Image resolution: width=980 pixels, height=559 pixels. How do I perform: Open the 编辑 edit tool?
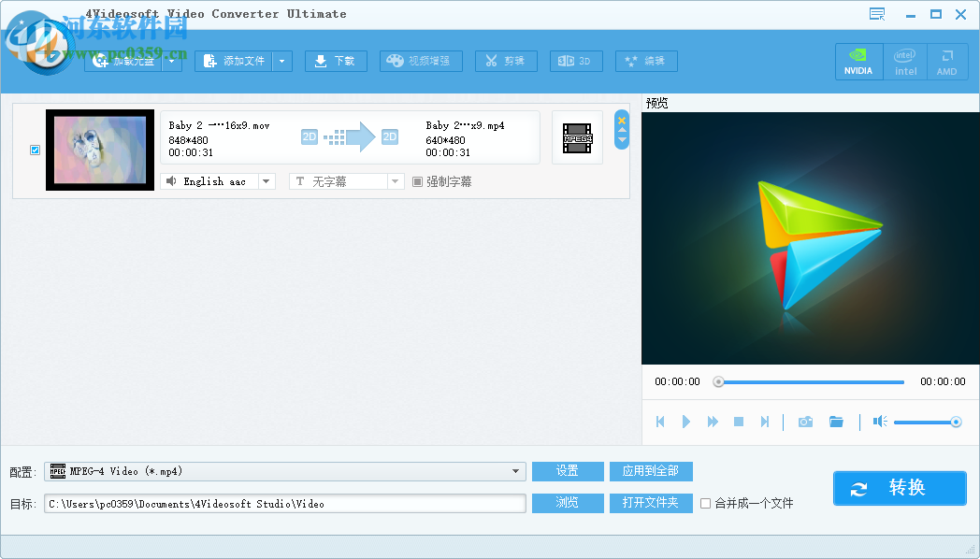[x=646, y=61]
